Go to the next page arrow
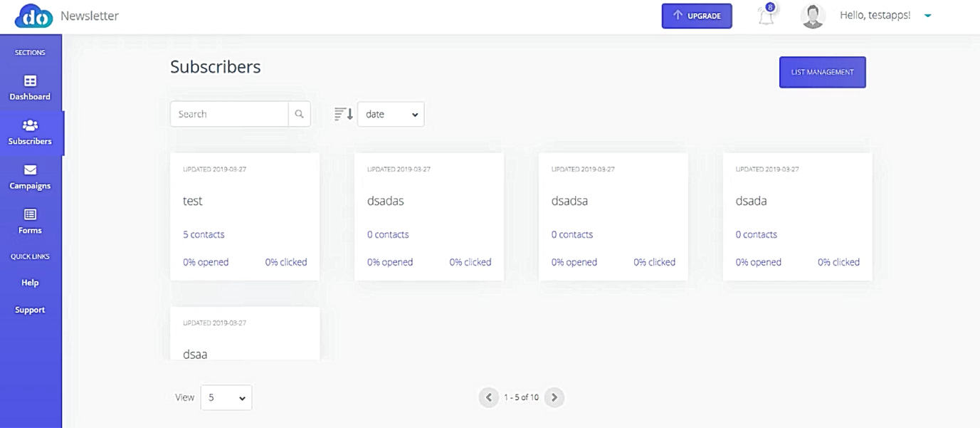Screen dimensions: 980x428 554,397
